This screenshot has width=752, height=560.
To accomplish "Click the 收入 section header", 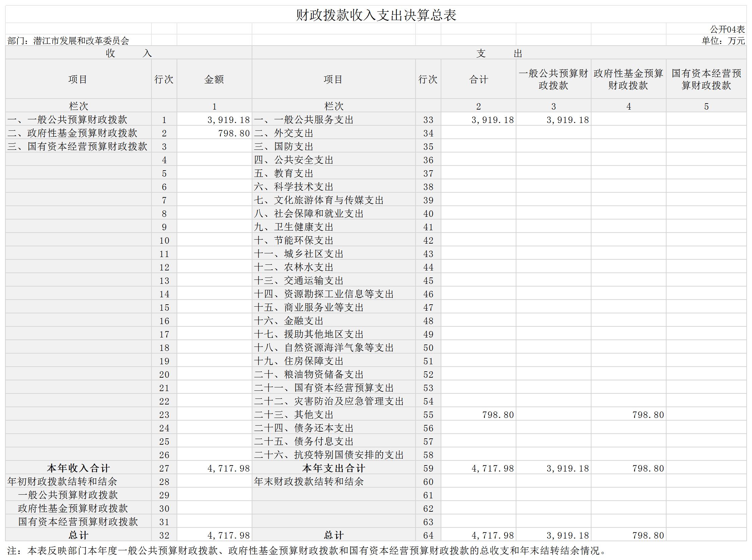I will point(128,53).
